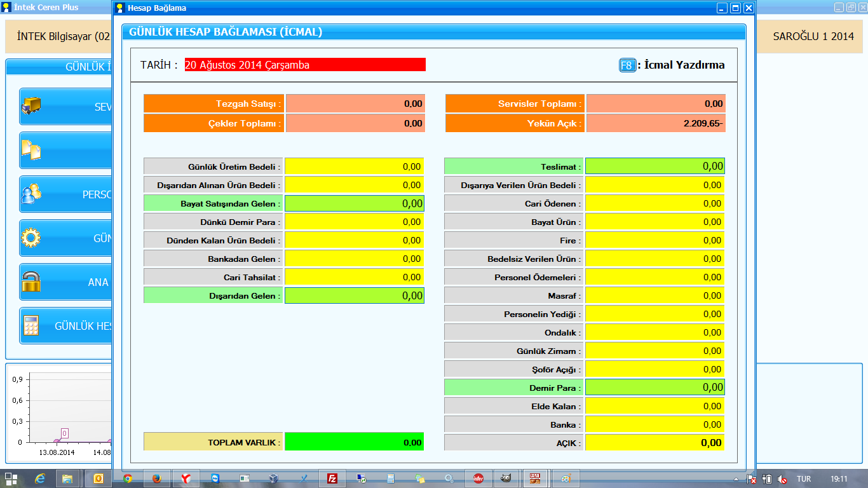Launch Firefox from the taskbar

(156, 478)
